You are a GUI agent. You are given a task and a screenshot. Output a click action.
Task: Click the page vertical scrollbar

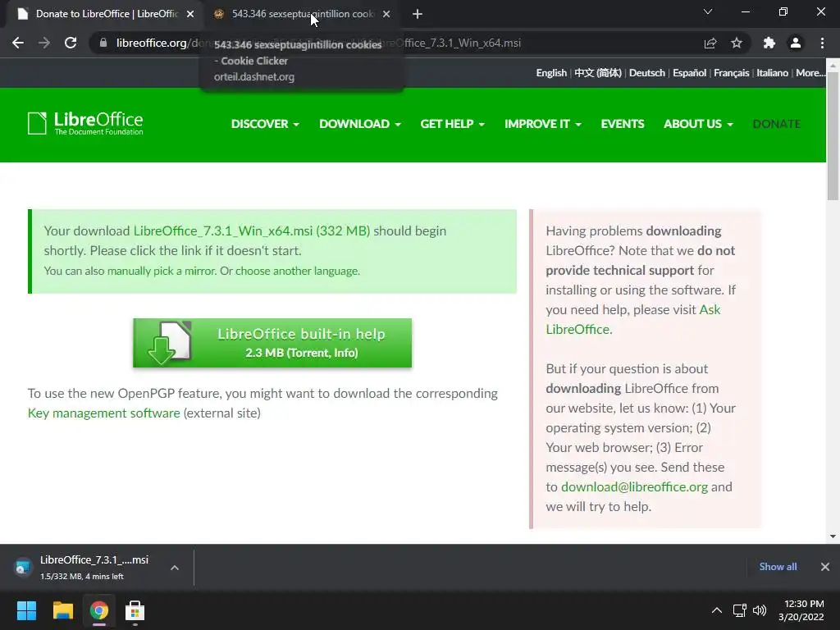pyautogui.click(x=833, y=135)
